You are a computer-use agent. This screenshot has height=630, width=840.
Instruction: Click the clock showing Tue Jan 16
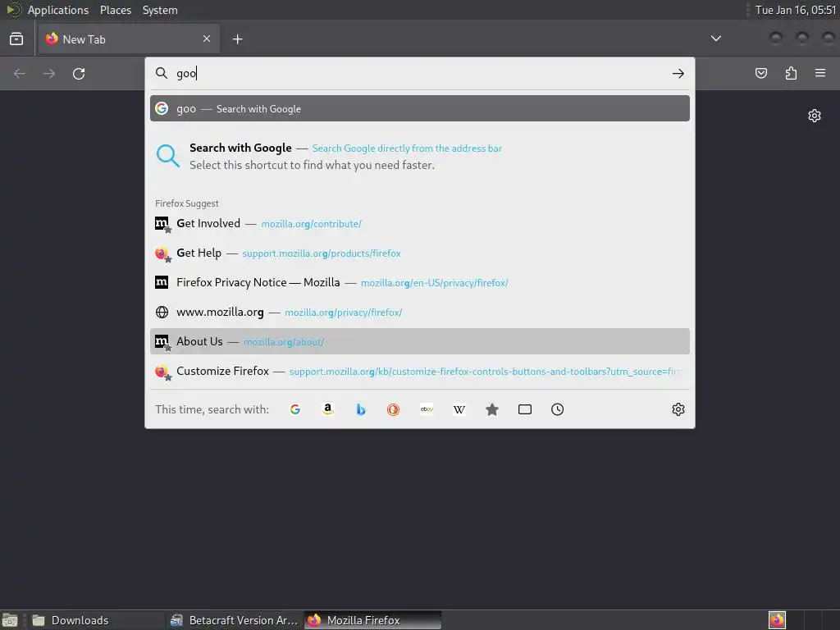(x=796, y=10)
